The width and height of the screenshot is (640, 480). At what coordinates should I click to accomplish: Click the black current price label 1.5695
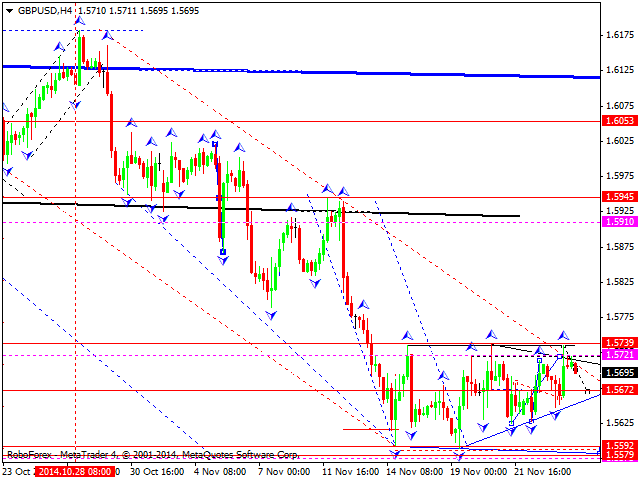pyautogui.click(x=619, y=373)
